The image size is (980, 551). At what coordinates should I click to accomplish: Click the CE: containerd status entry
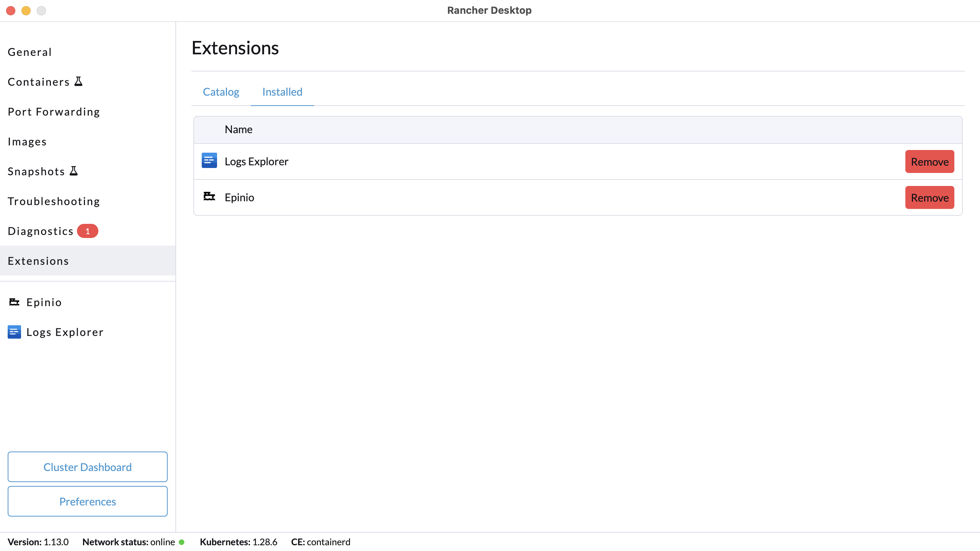coord(321,542)
